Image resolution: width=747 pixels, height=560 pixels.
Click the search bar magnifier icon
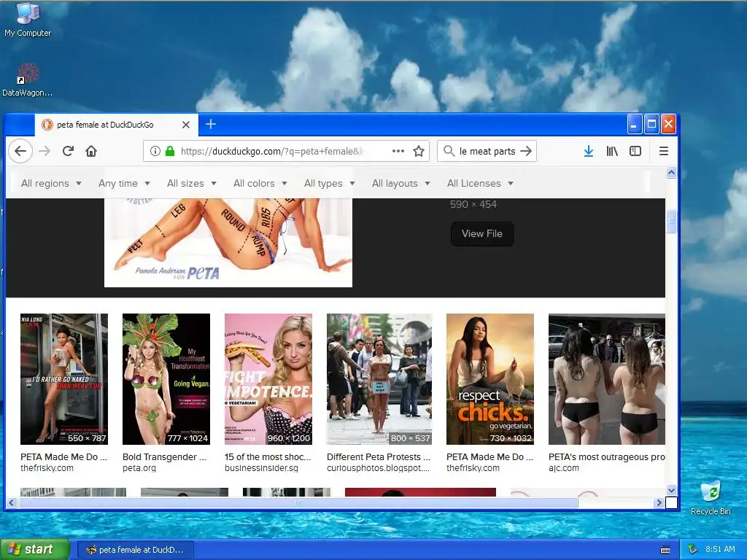(x=449, y=152)
